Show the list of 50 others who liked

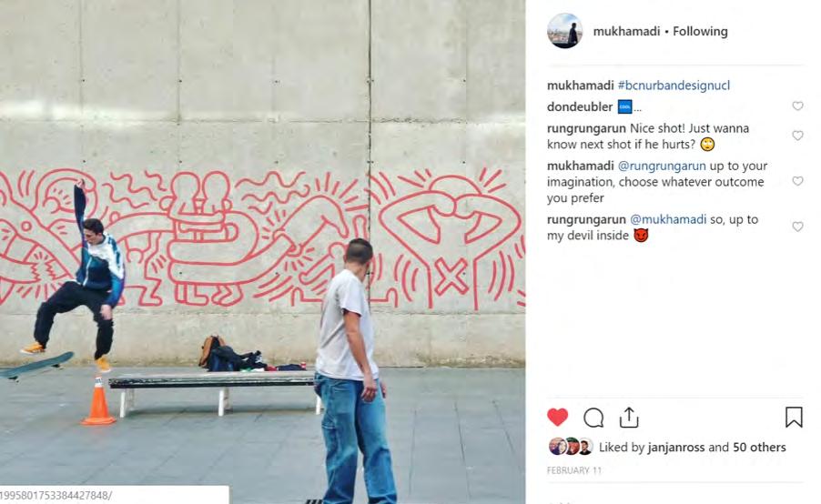pyautogui.click(x=759, y=448)
